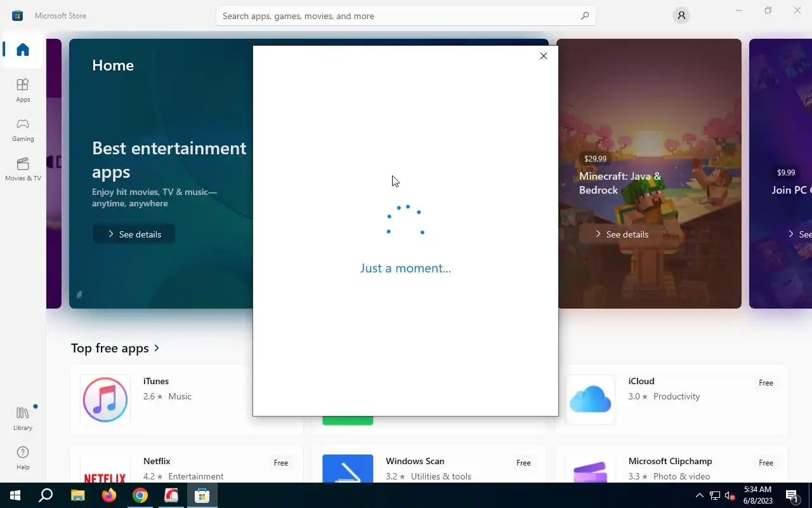Click the Free badge on iCloud
The height and width of the screenshot is (508, 812).
[x=766, y=383]
